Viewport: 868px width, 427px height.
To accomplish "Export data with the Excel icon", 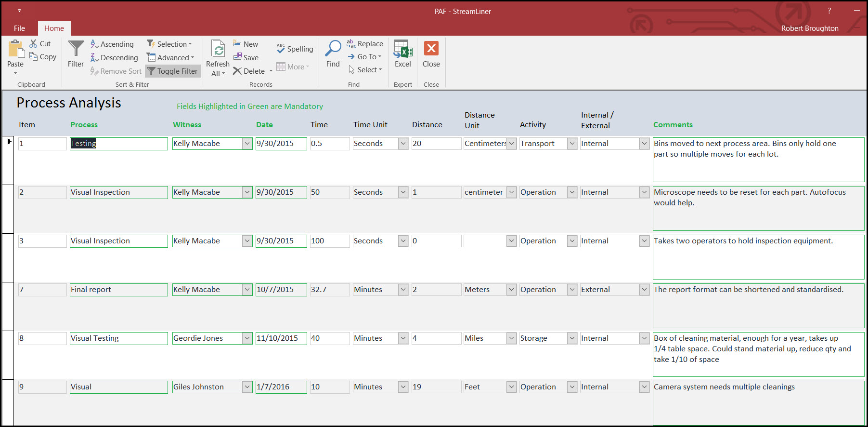I will click(402, 49).
